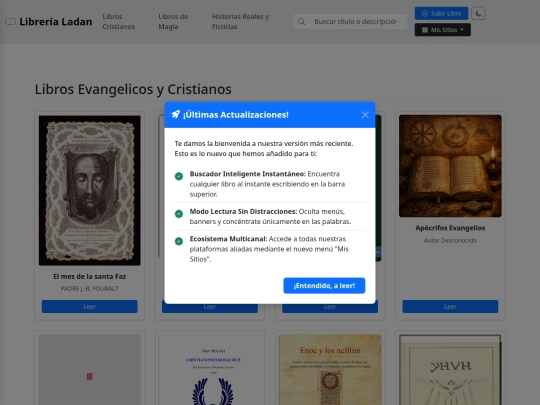This screenshot has height=405, width=540.
Task: Open the YHVH book cover
Action: tap(450, 370)
